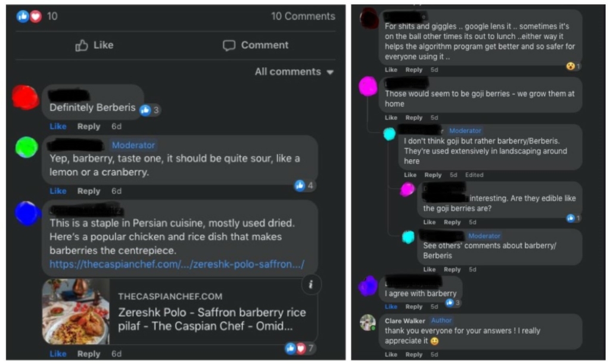Reply to the goji berries comment
Image resolution: width=610 pixels, height=364 pixels.
click(x=413, y=117)
